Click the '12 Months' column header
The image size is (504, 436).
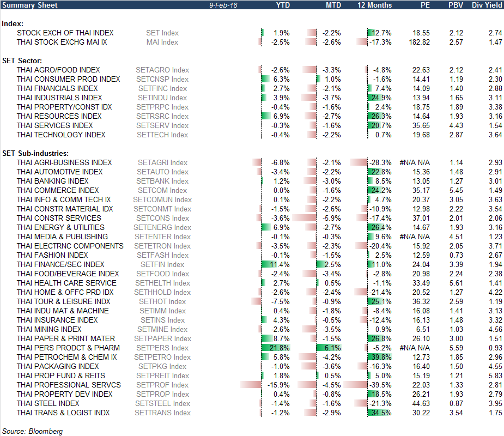tap(374, 5)
